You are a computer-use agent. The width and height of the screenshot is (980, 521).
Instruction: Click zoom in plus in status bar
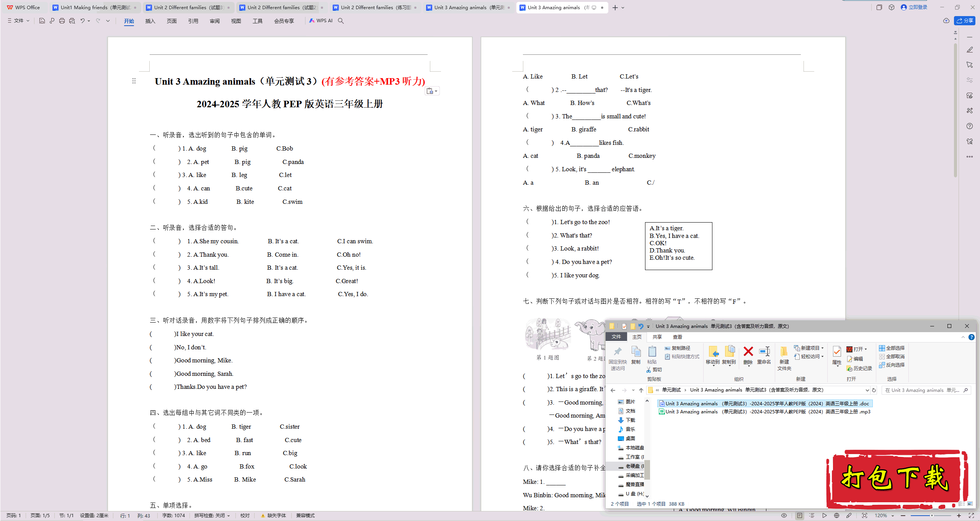pos(959,516)
